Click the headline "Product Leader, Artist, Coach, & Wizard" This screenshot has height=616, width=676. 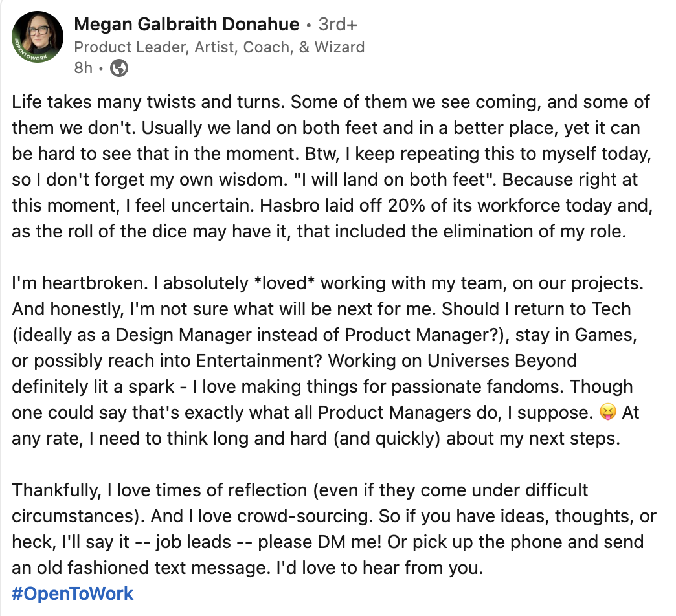pos(219,47)
